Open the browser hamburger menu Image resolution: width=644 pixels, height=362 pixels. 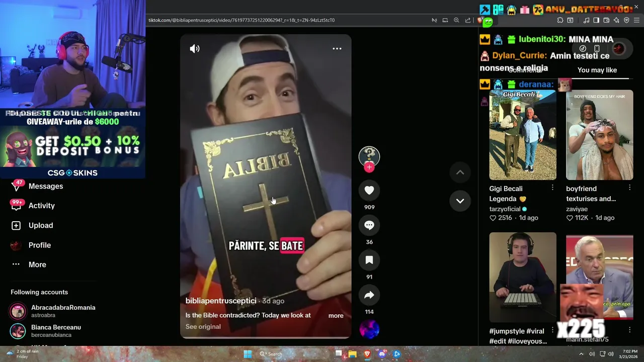point(637,20)
